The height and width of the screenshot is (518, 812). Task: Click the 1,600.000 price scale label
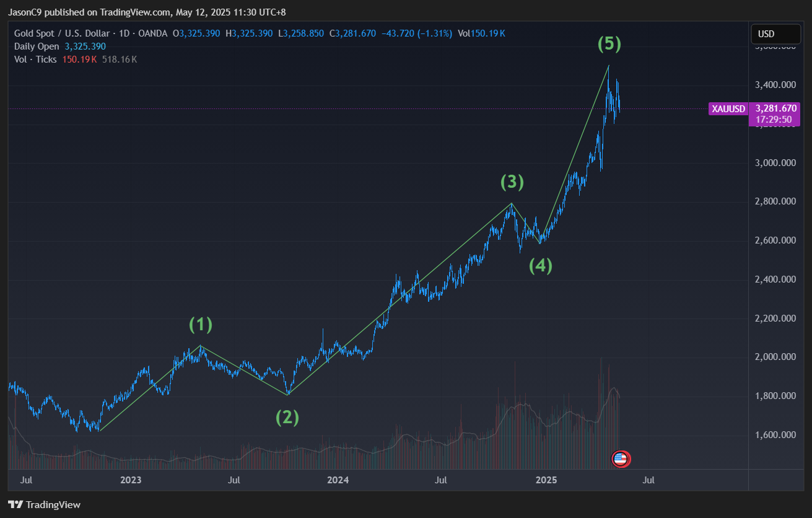(776, 435)
